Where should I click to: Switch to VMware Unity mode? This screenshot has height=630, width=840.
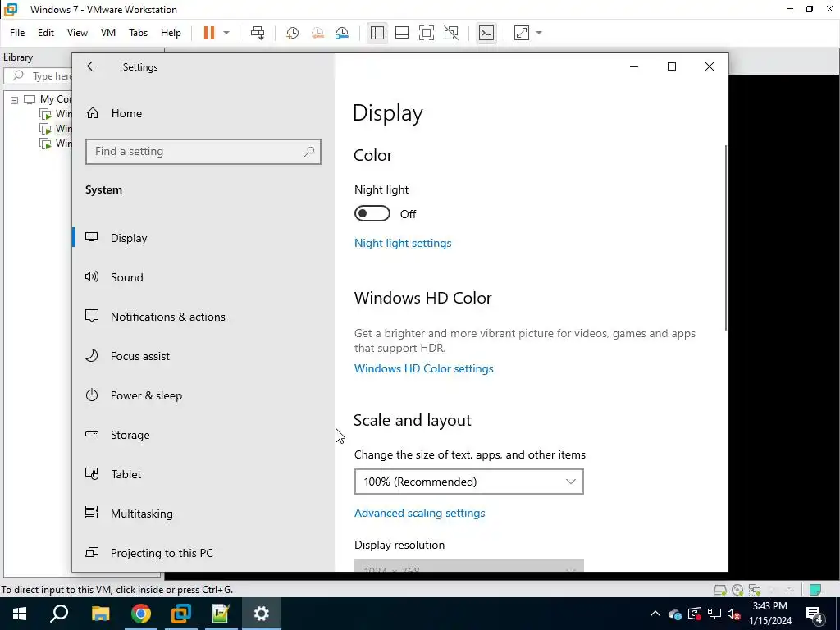pyautogui.click(x=451, y=33)
